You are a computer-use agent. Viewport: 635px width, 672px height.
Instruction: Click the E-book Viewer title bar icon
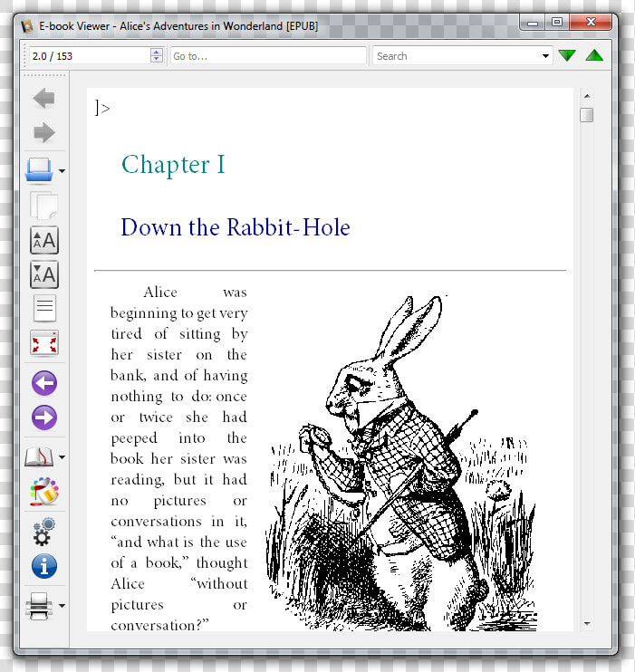pyautogui.click(x=27, y=26)
